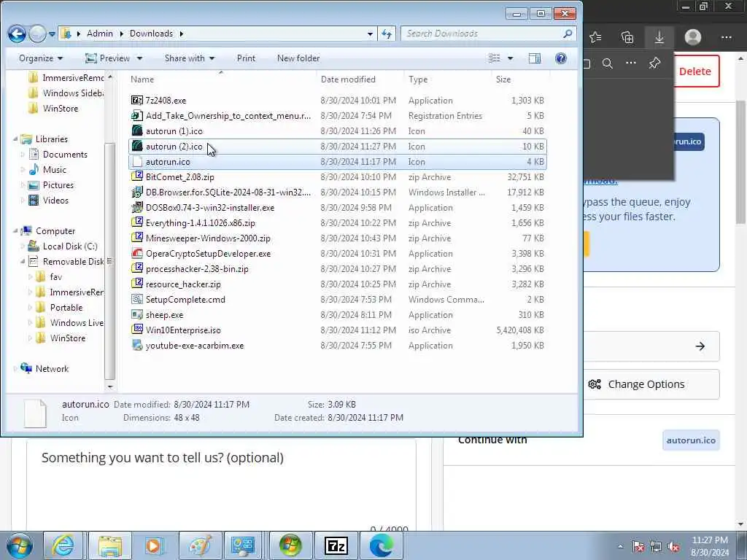Select the autorun (1).ico file icon
Screen dimensions: 747x560
tap(137, 131)
